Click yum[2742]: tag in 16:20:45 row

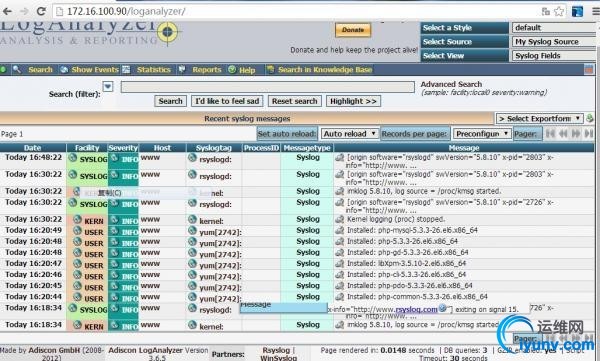(220, 287)
